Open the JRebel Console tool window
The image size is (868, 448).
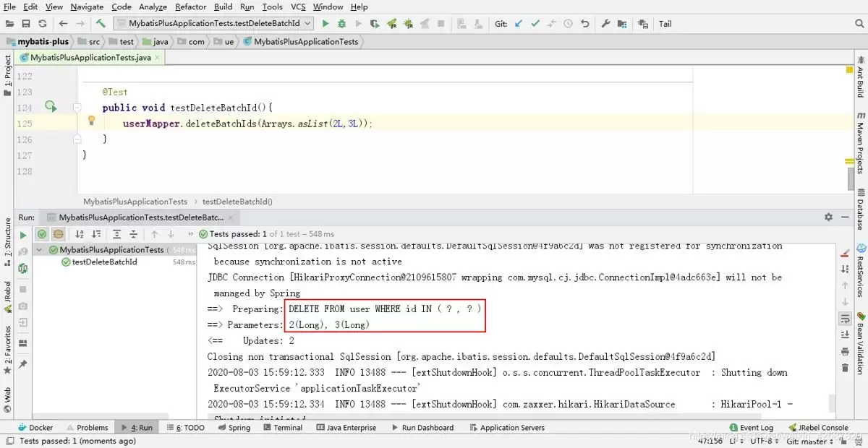pos(818,428)
